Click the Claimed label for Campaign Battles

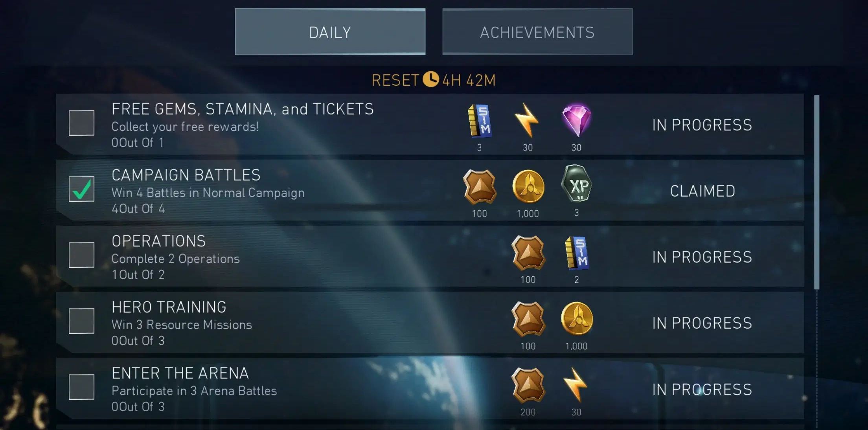click(702, 191)
